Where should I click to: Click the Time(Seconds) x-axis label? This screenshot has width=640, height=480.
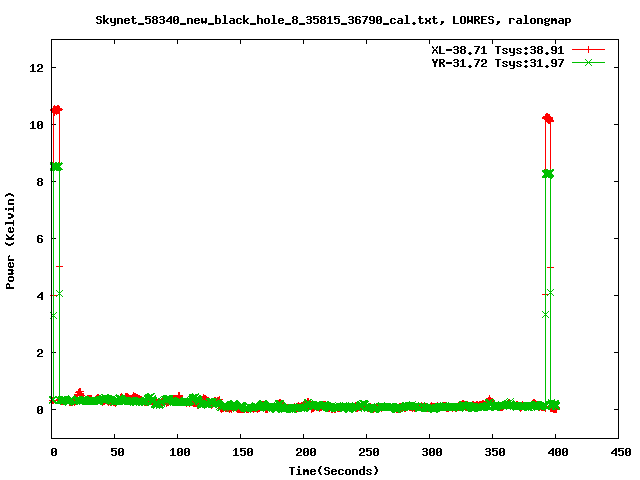tap(334, 470)
